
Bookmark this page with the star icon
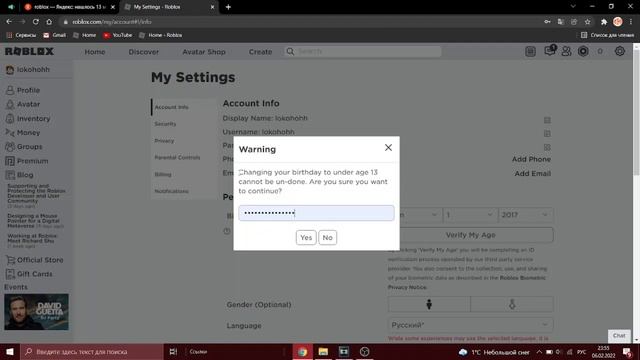coord(587,22)
